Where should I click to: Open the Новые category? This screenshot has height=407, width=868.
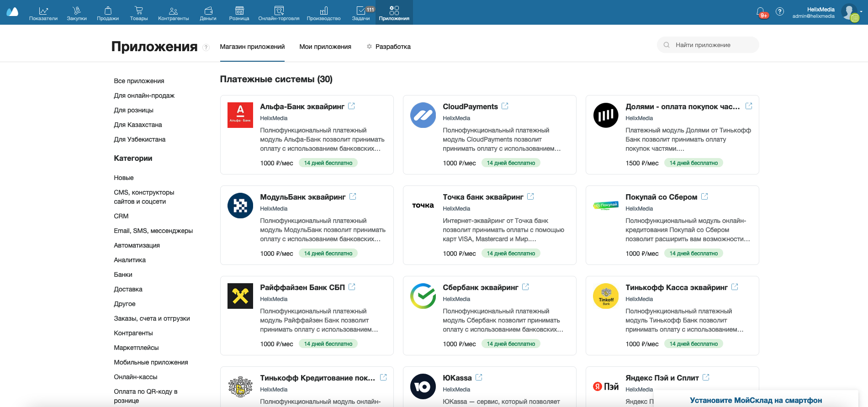click(x=124, y=178)
